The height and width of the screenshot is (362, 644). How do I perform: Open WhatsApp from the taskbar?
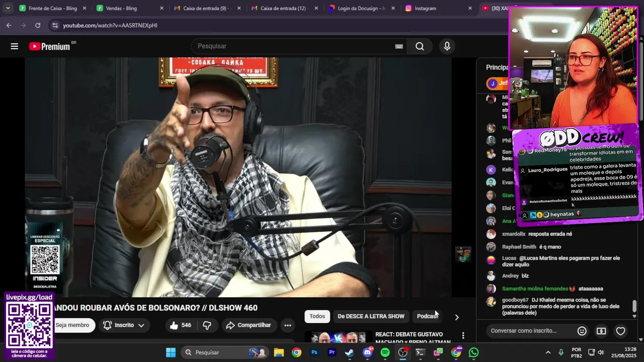pyautogui.click(x=473, y=352)
